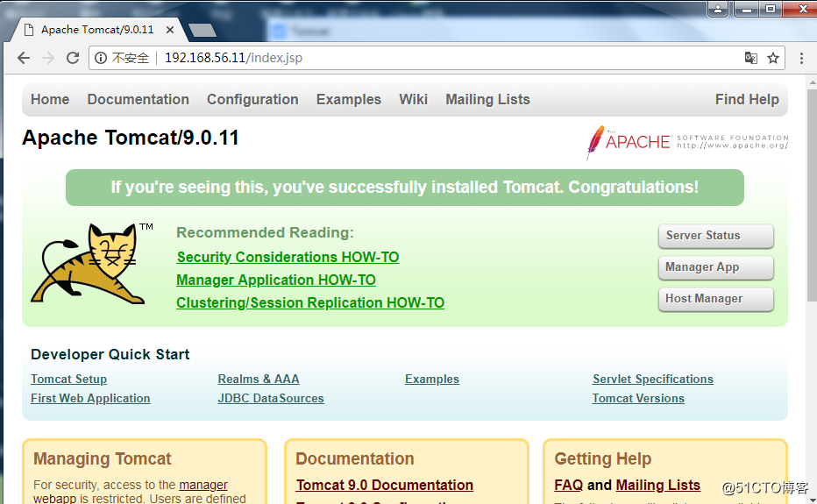Open Realms & AAA link
Viewport: 817px width, 504px height.
[259, 380]
